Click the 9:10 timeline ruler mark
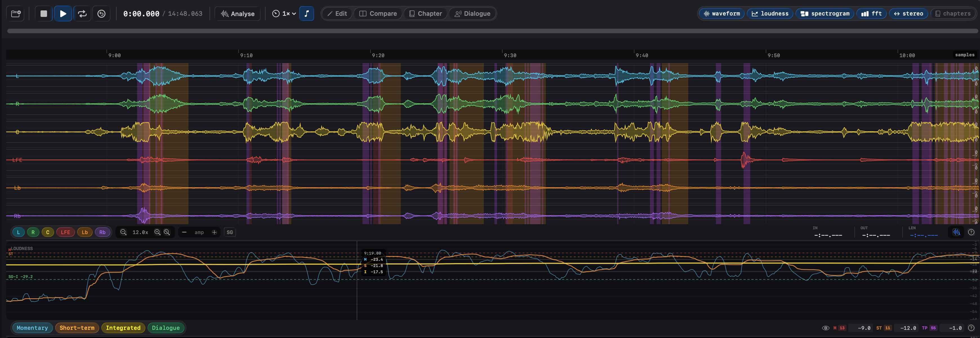 click(246, 55)
